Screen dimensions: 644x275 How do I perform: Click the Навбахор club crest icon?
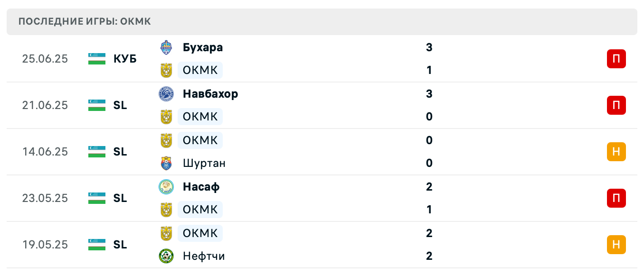(167, 93)
